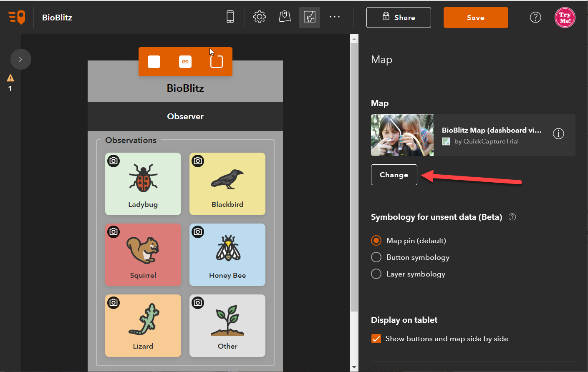Viewport: 588px width, 372px height.
Task: Select the blue Honey Bee capture tile
Action: 227,255
